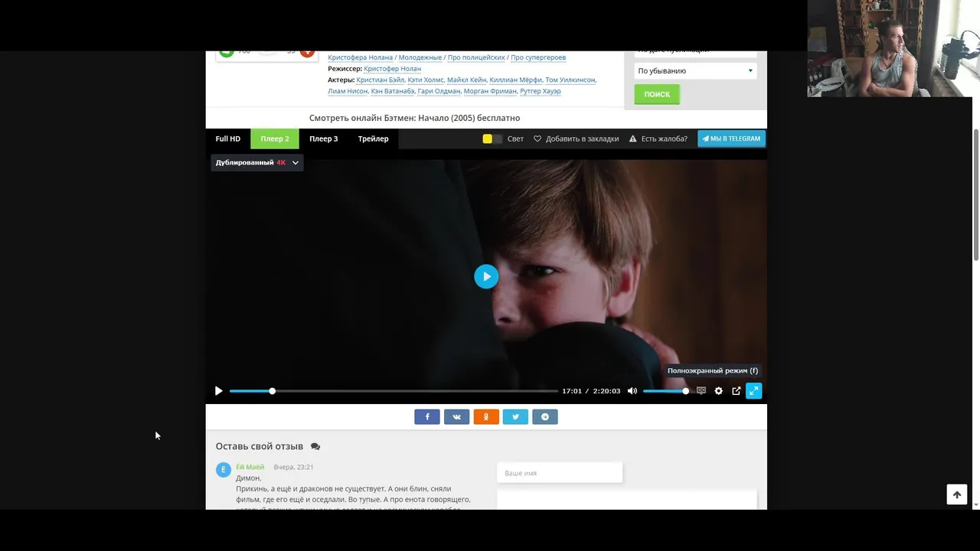Open the Молодежные category link
Screen dimensions: 980x551
coord(420,57)
